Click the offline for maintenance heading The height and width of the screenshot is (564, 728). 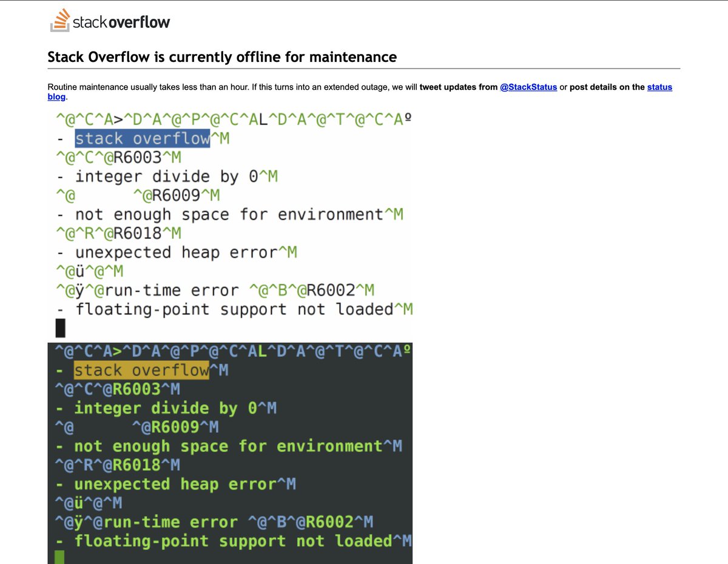(x=222, y=58)
